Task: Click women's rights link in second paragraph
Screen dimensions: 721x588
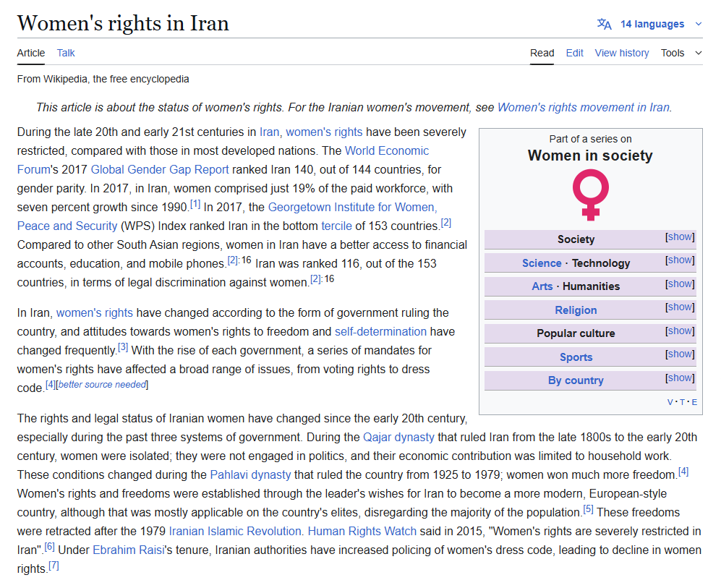Action: 94,312
